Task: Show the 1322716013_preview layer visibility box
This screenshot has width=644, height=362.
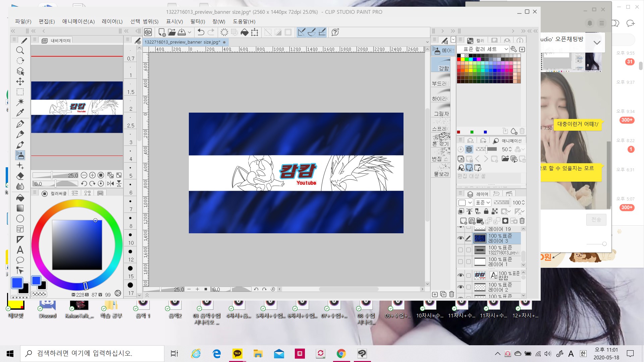Action: [461, 250]
